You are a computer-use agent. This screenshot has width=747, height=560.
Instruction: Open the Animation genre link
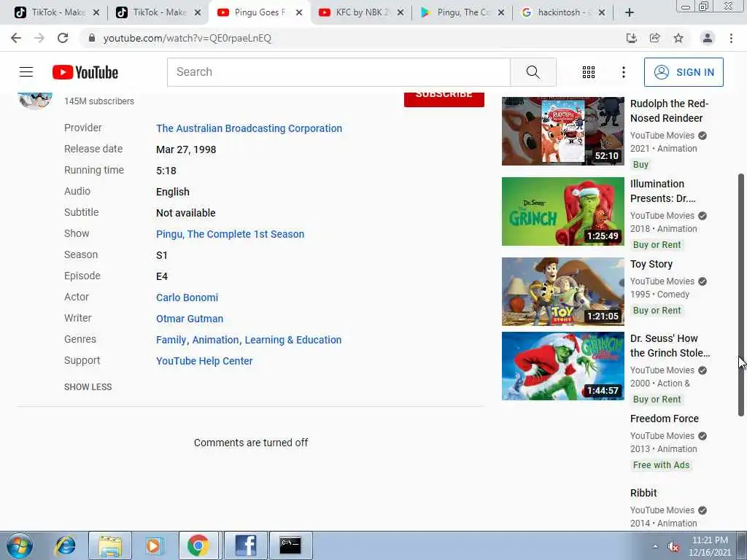click(215, 340)
